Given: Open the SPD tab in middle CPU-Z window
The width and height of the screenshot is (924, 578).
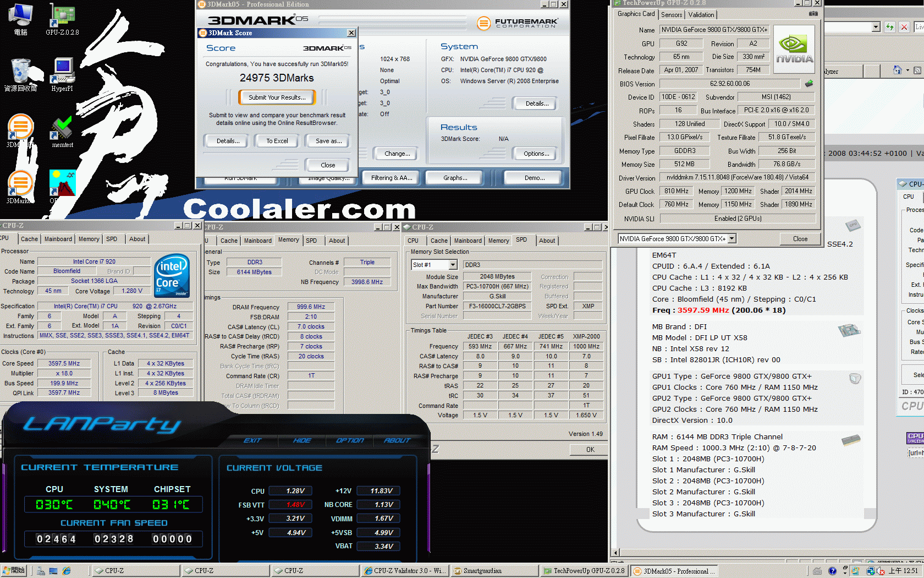Looking at the screenshot, I should [x=311, y=241].
